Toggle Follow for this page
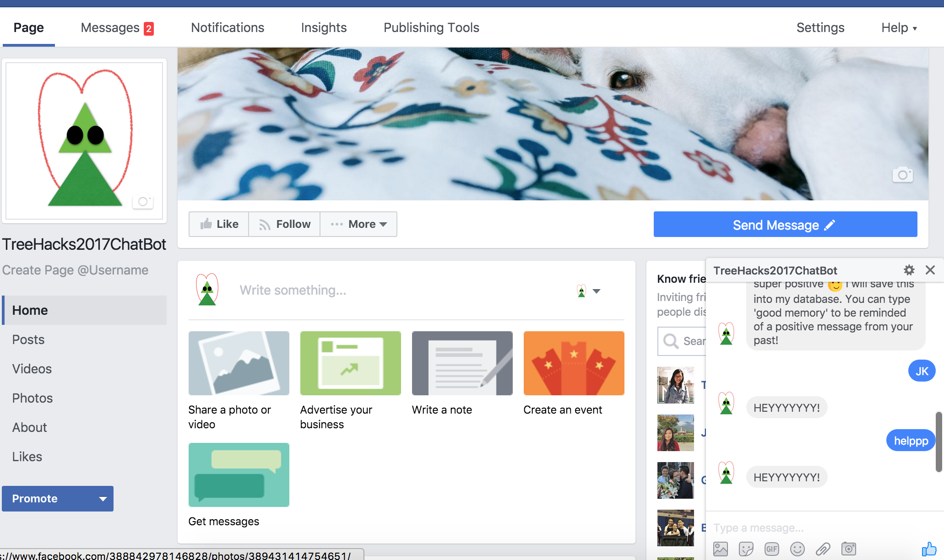 (x=284, y=224)
